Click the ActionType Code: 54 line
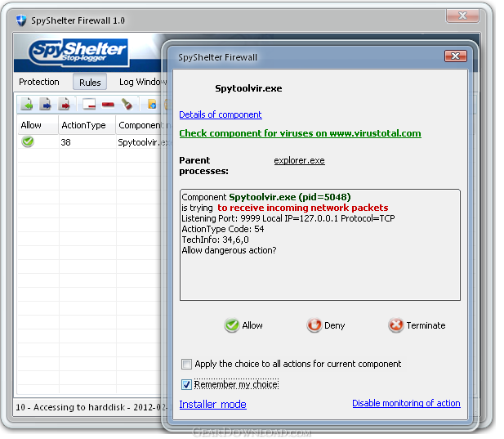 [223, 229]
